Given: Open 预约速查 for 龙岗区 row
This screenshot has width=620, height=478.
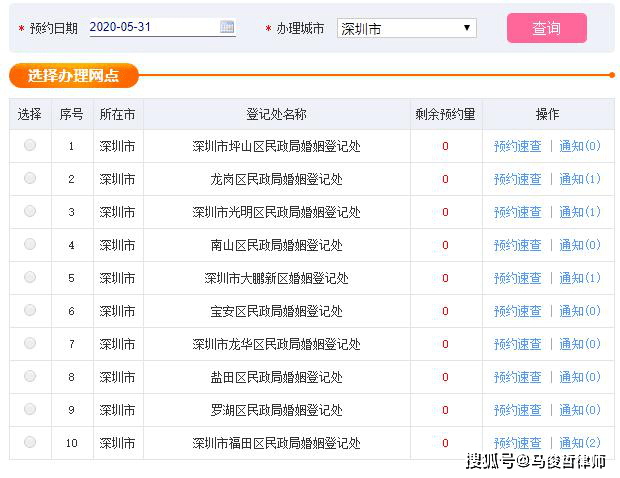Looking at the screenshot, I should [x=518, y=179].
